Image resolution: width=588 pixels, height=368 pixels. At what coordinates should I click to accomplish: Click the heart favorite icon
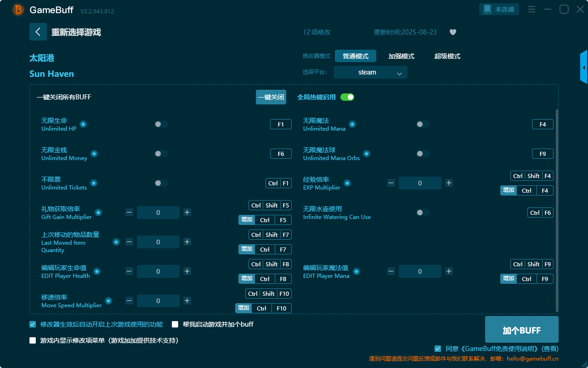[453, 32]
